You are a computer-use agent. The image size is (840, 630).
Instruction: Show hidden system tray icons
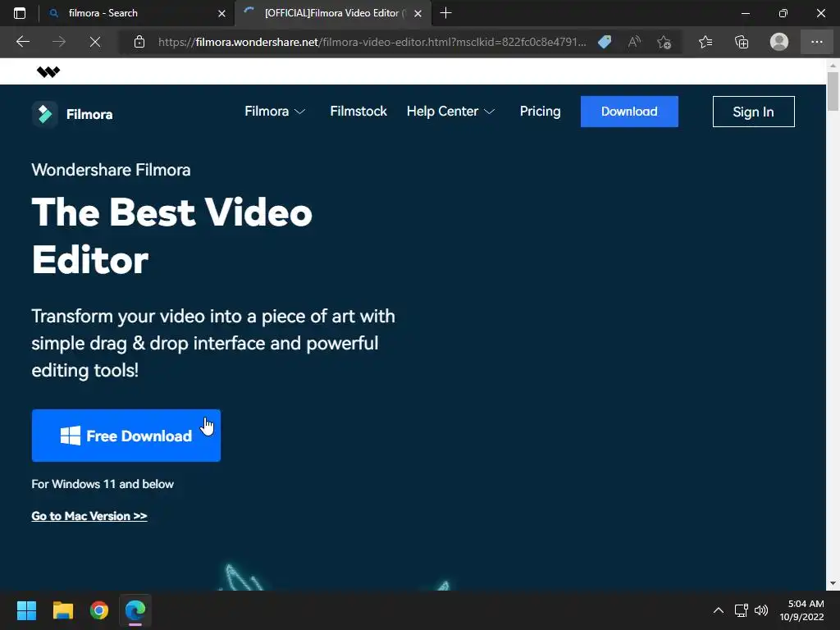tap(719, 610)
